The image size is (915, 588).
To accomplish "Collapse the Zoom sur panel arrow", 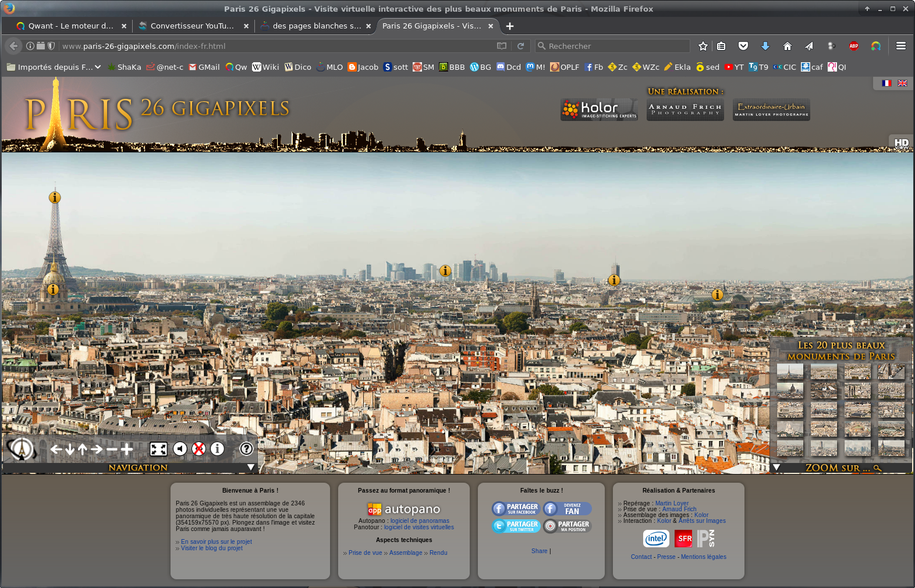I will click(776, 467).
